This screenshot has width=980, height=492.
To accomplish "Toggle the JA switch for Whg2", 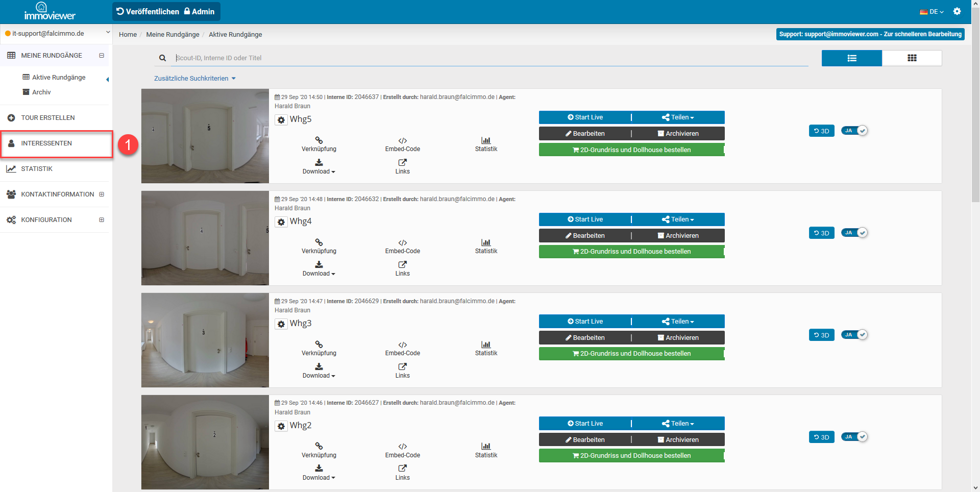I will [x=854, y=437].
